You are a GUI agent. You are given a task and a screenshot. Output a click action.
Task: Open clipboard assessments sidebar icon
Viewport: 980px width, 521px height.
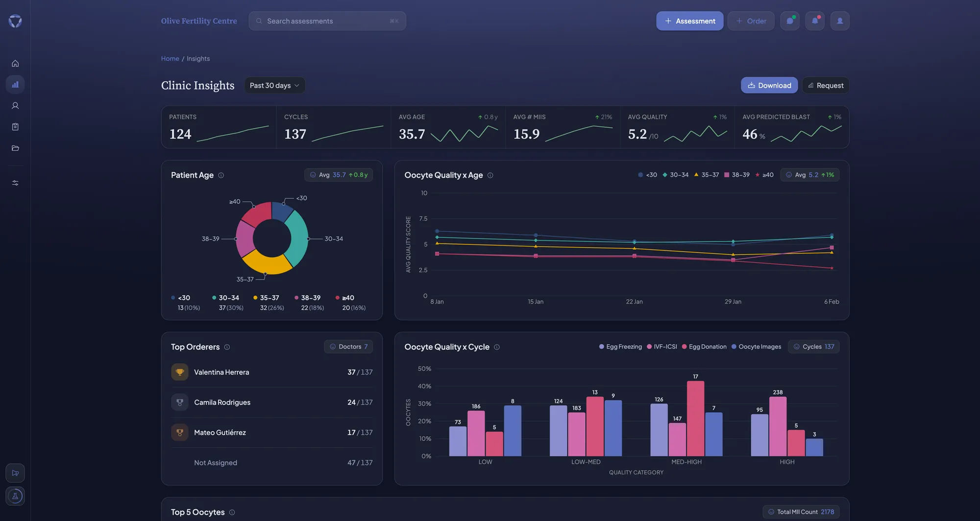click(x=15, y=127)
